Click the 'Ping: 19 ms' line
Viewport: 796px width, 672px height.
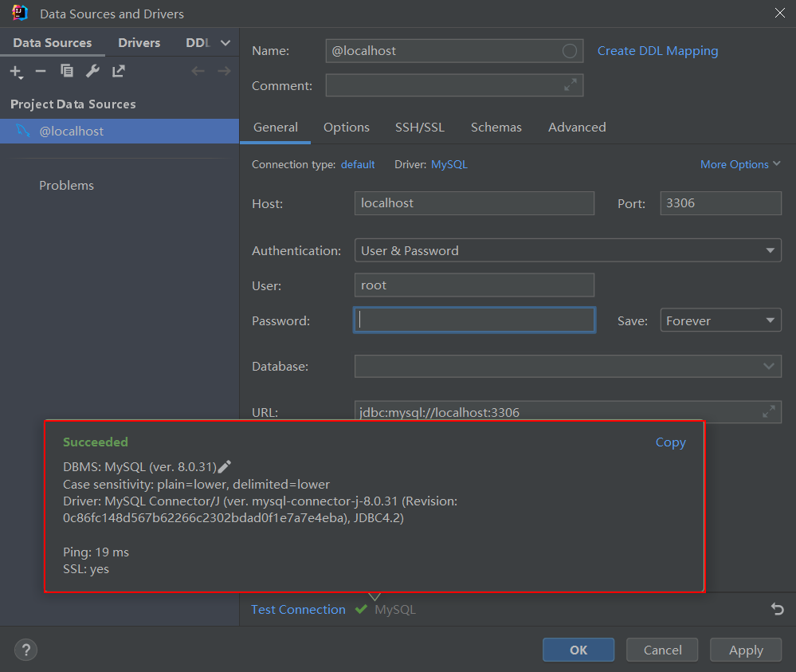tap(96, 552)
